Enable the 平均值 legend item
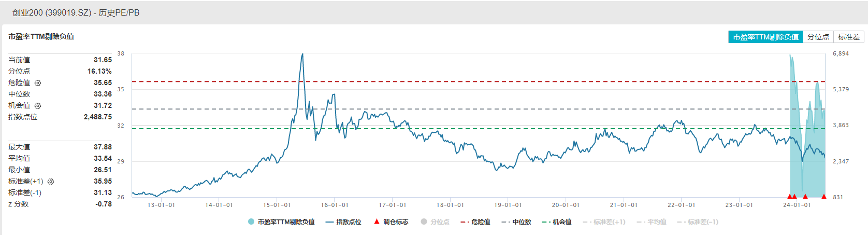This screenshot has width=868, height=235. coord(652,222)
